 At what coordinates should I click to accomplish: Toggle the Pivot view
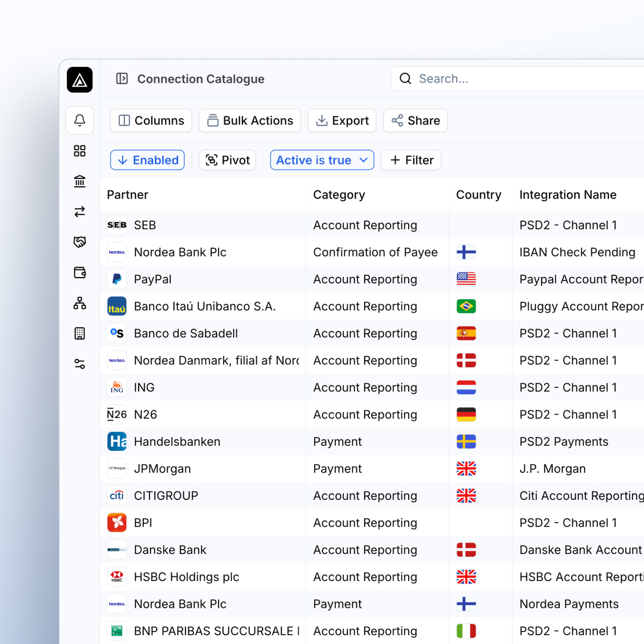click(227, 160)
